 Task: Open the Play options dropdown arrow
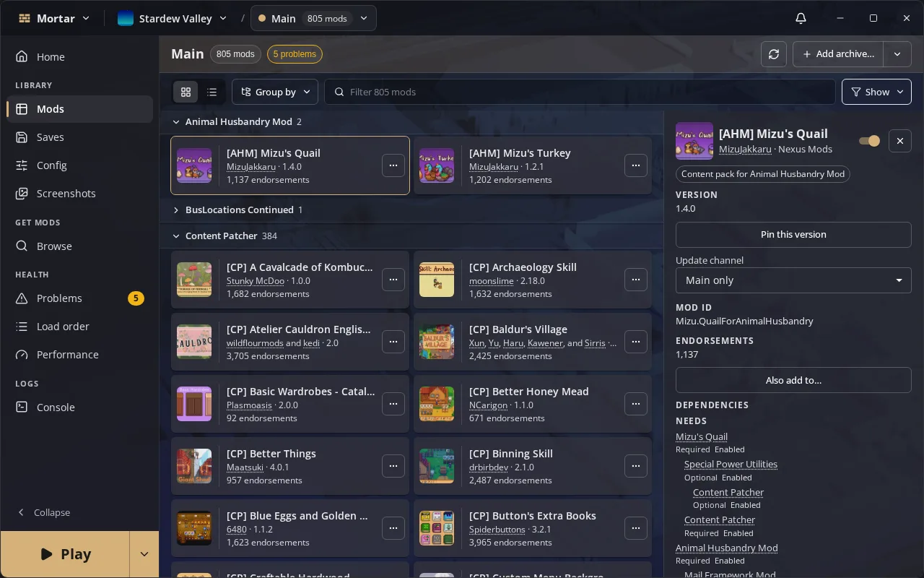(x=144, y=554)
